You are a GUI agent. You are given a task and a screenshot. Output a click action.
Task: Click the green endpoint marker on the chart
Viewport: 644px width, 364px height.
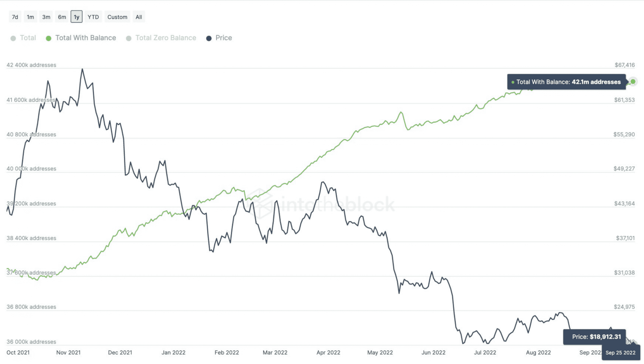(x=633, y=81)
